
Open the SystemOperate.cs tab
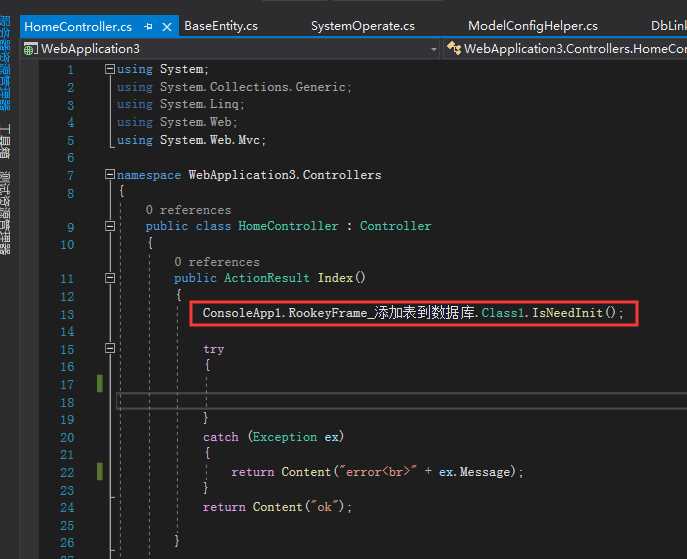coord(363,26)
